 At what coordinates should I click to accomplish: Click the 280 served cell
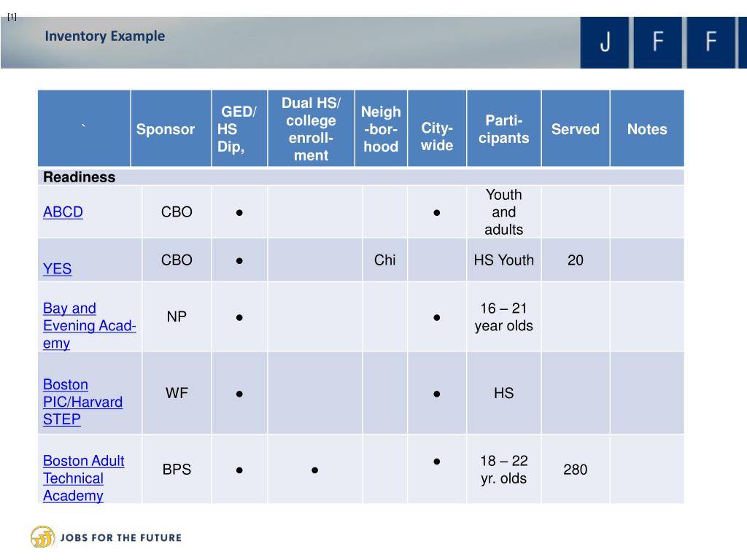[x=576, y=470]
